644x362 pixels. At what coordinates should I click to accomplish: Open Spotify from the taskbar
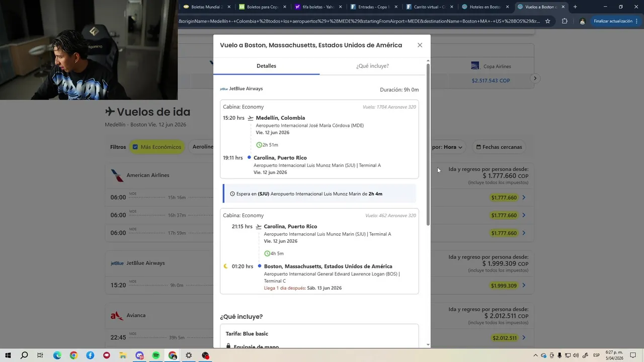click(156, 355)
